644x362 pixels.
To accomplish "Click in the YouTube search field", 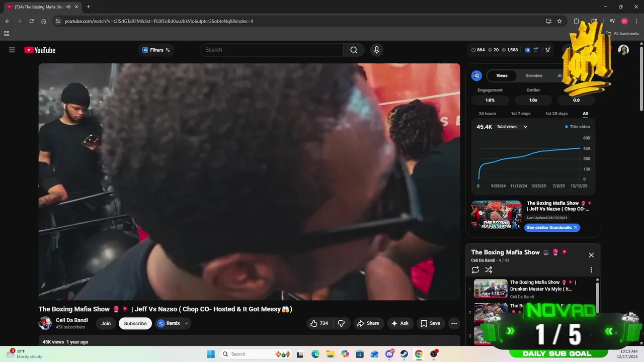I will 272,50.
